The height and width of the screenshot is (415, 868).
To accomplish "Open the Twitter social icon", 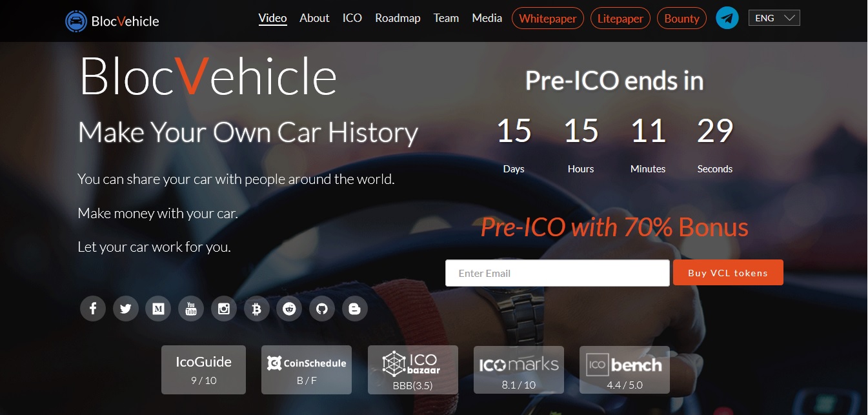I will [x=126, y=309].
